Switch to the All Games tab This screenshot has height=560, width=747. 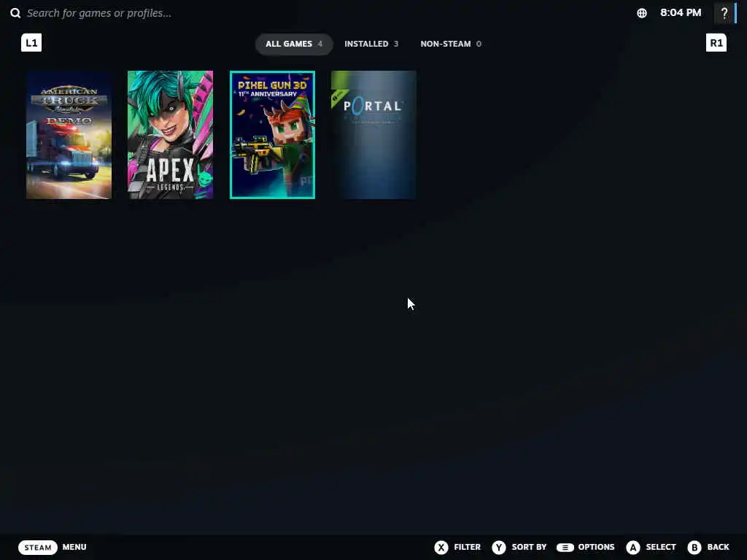point(294,44)
